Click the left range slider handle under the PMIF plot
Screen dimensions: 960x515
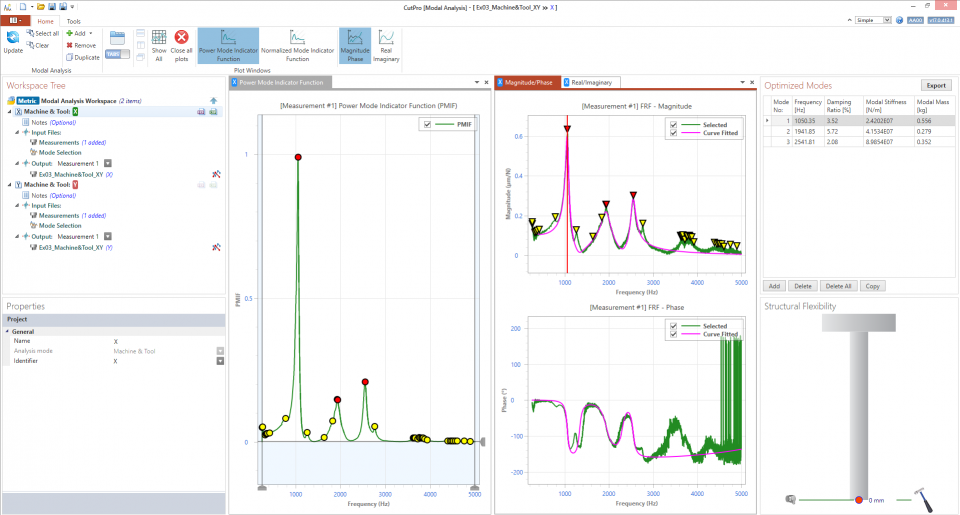262,488
